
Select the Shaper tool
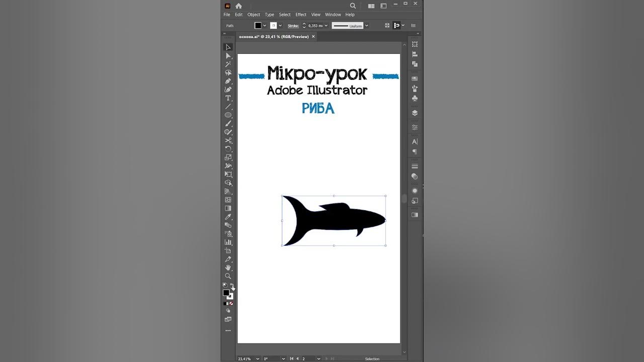point(228,132)
